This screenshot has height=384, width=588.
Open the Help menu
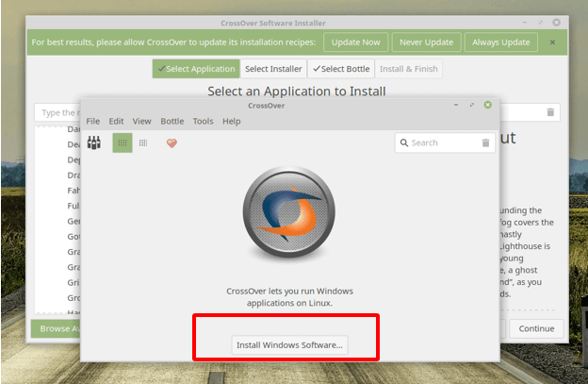click(x=232, y=122)
